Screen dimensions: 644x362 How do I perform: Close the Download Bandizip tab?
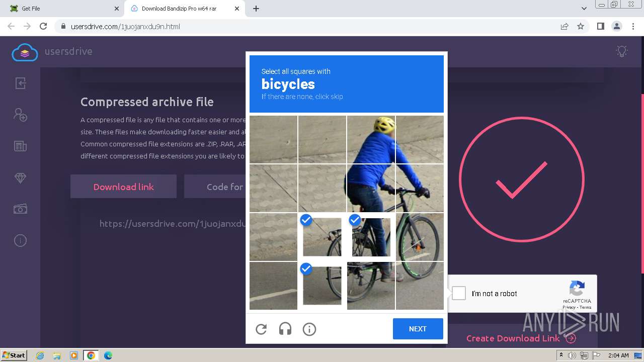coord(237,9)
